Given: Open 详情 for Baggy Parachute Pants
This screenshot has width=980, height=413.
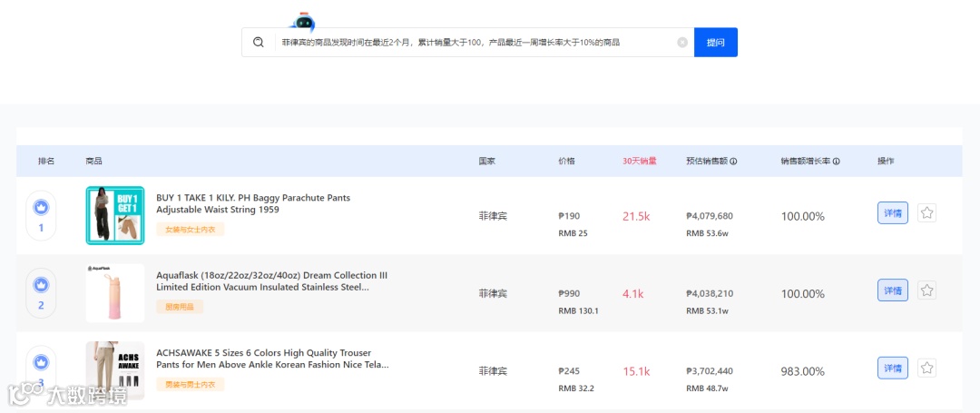Looking at the screenshot, I should 893,213.
